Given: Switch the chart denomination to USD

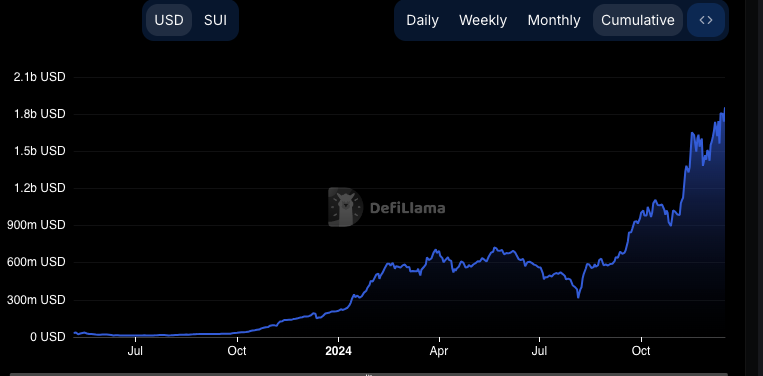Looking at the screenshot, I should point(169,20).
